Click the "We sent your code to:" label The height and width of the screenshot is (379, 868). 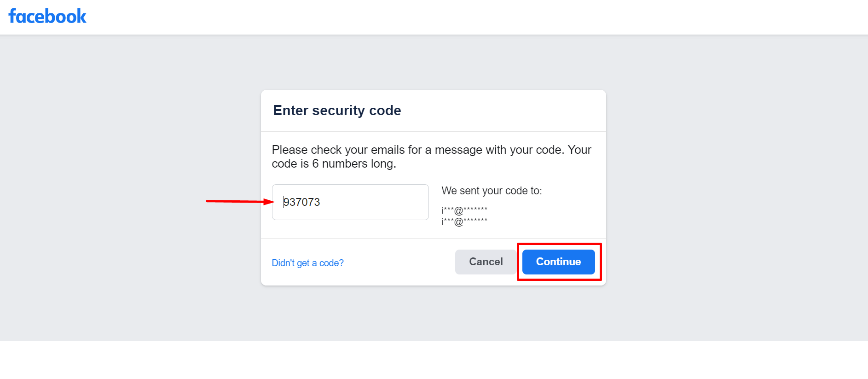[x=492, y=190]
